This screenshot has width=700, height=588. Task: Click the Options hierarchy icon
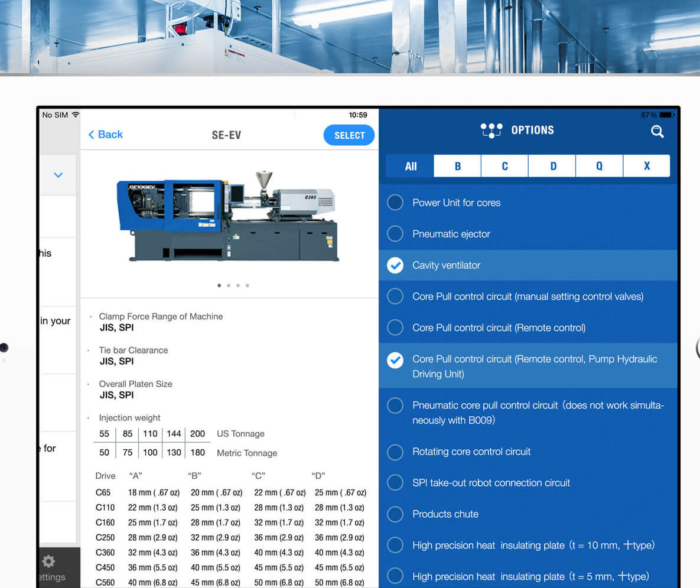(x=491, y=130)
